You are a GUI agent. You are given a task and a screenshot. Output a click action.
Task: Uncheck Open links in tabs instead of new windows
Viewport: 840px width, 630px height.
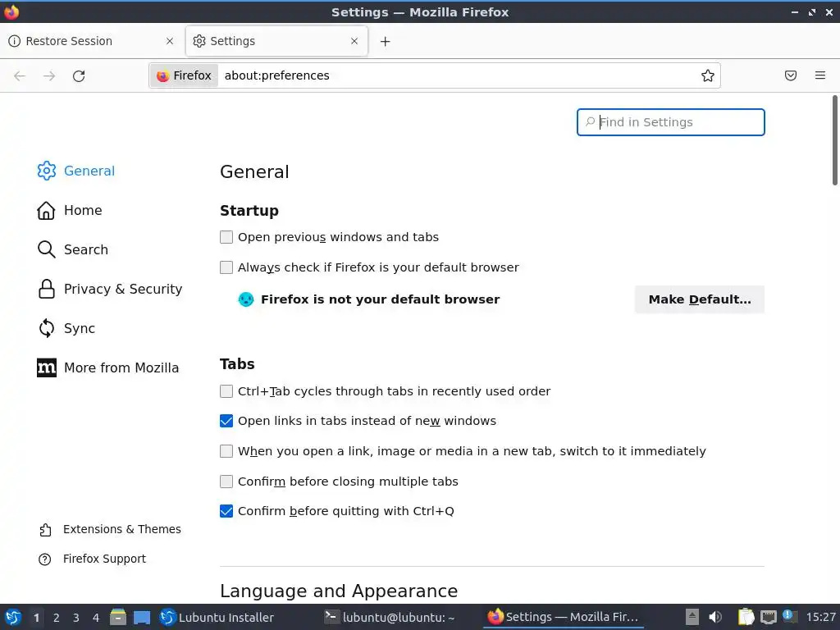[226, 421]
